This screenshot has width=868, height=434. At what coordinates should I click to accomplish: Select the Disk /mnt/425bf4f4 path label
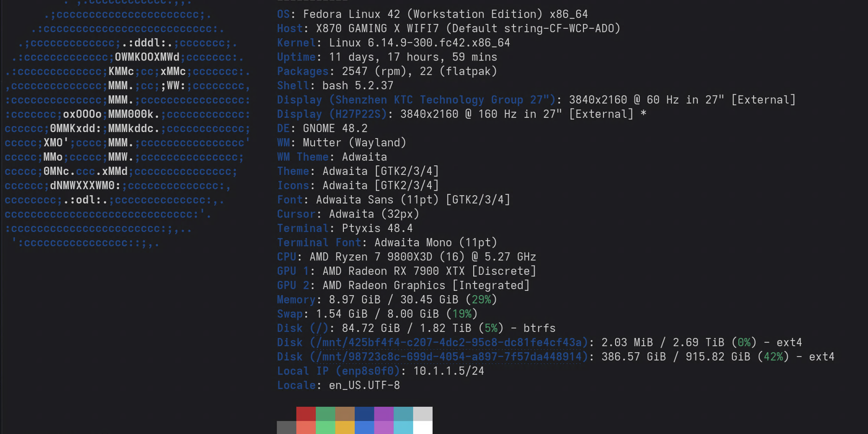[432, 344]
